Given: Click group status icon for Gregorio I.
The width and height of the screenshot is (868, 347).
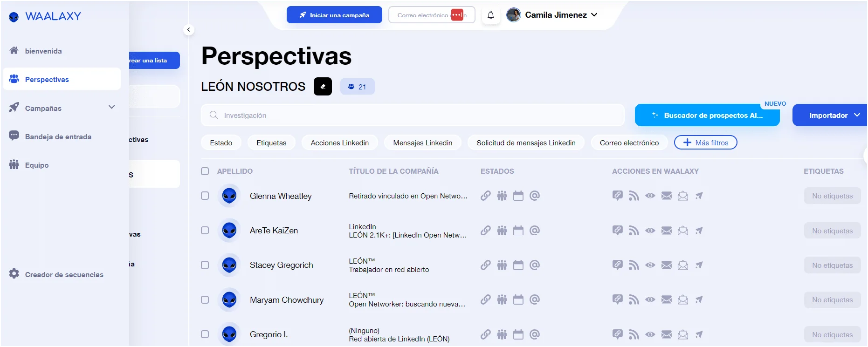Looking at the screenshot, I should [x=502, y=334].
